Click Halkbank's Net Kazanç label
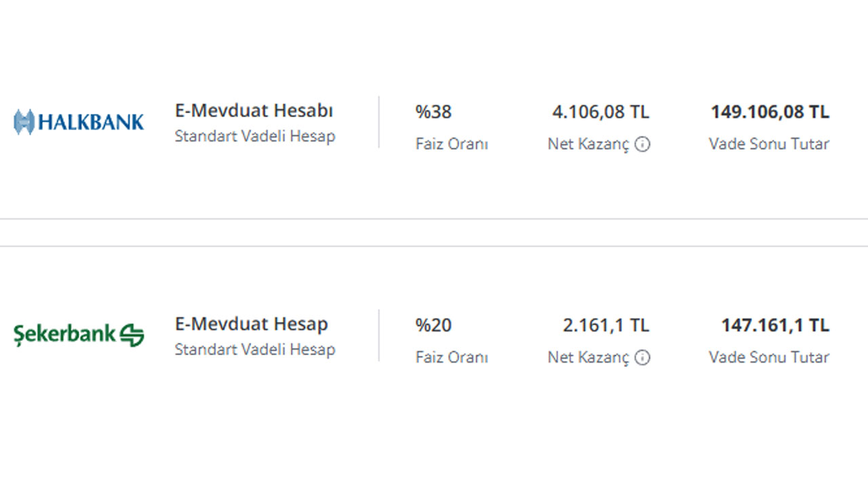This screenshot has width=868, height=488. pos(589,144)
